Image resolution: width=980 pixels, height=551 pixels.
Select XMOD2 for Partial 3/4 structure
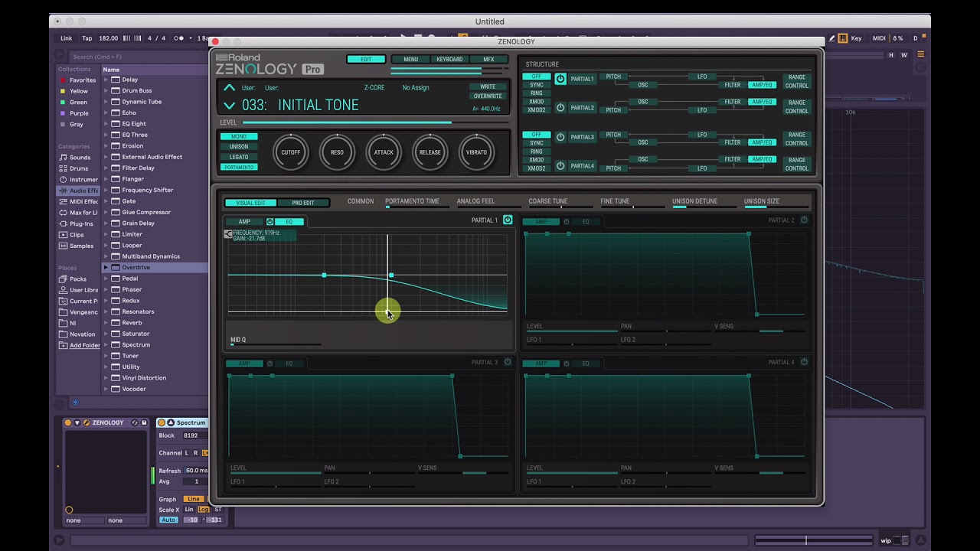[537, 168]
